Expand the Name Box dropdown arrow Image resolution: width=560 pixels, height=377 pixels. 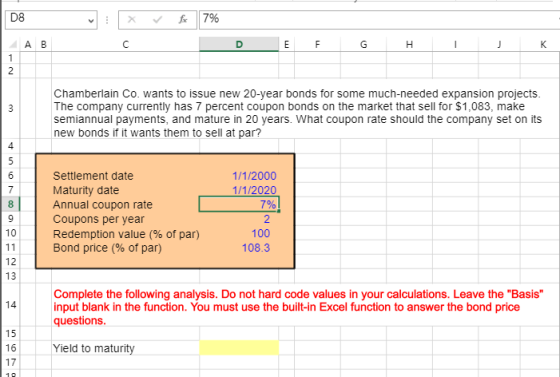(x=91, y=20)
